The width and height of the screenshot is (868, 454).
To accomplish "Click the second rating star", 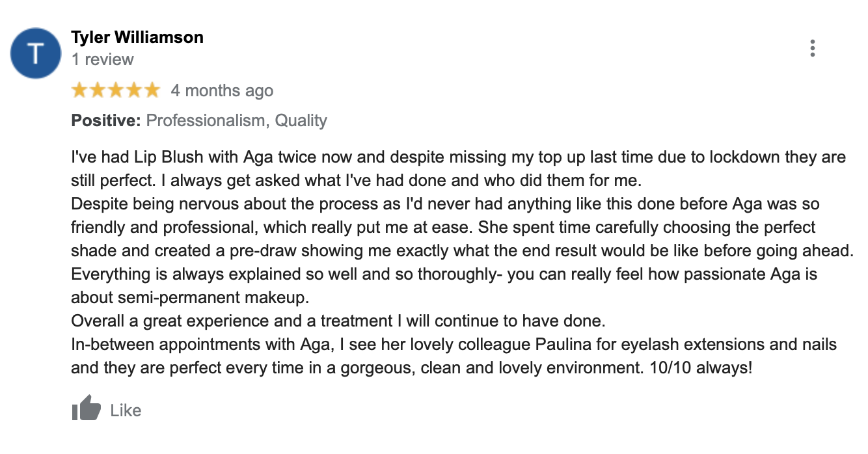I will (x=98, y=90).
